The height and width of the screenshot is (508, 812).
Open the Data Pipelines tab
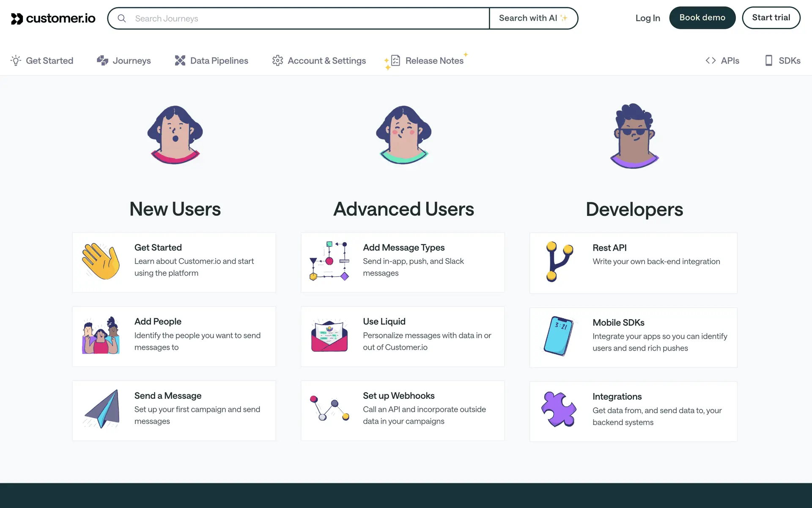211,61
